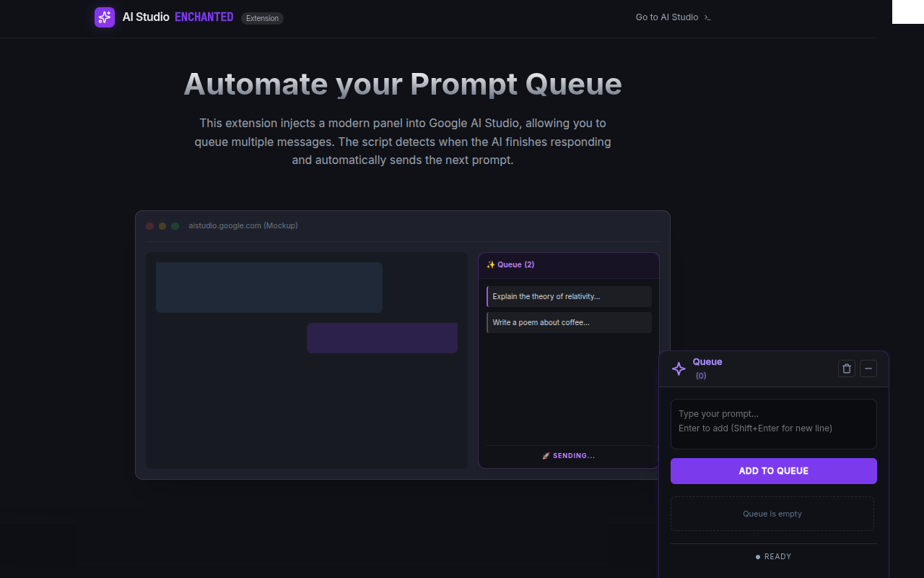
Task: Clear the queue with the trash icon
Action: click(847, 368)
